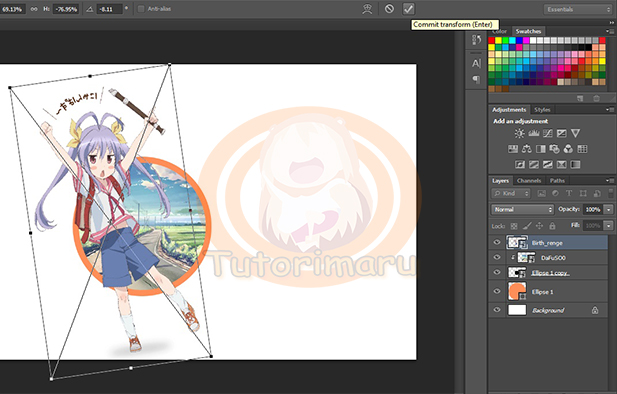617x394 pixels.
Task: Open the Character panel icon in the dock
Action: click(477, 63)
